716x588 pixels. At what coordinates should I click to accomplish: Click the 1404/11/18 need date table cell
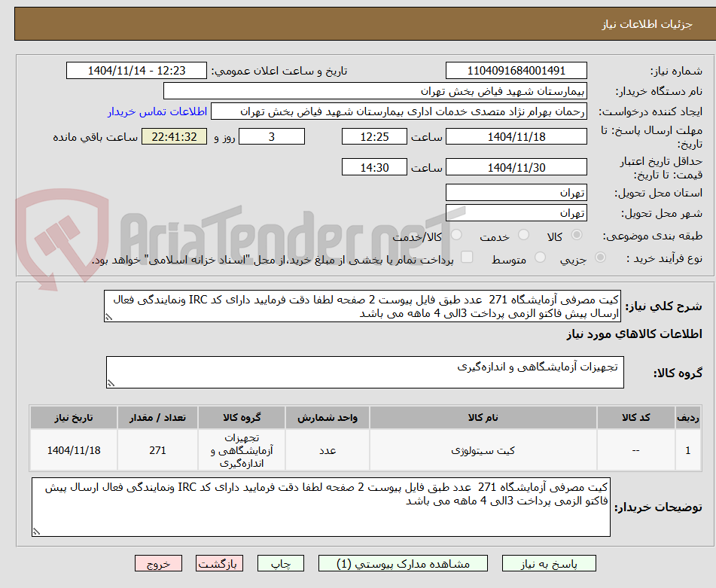coord(74,450)
